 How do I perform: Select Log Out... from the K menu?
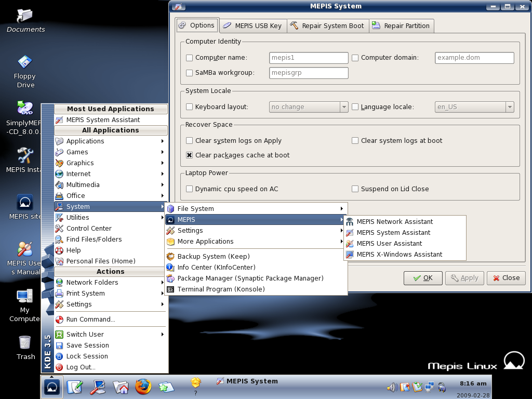[111, 367]
